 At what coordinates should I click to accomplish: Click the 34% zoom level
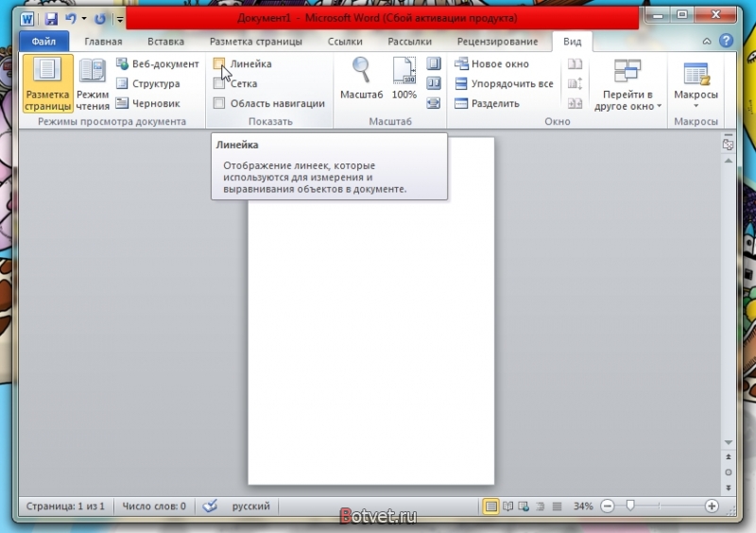click(x=583, y=506)
